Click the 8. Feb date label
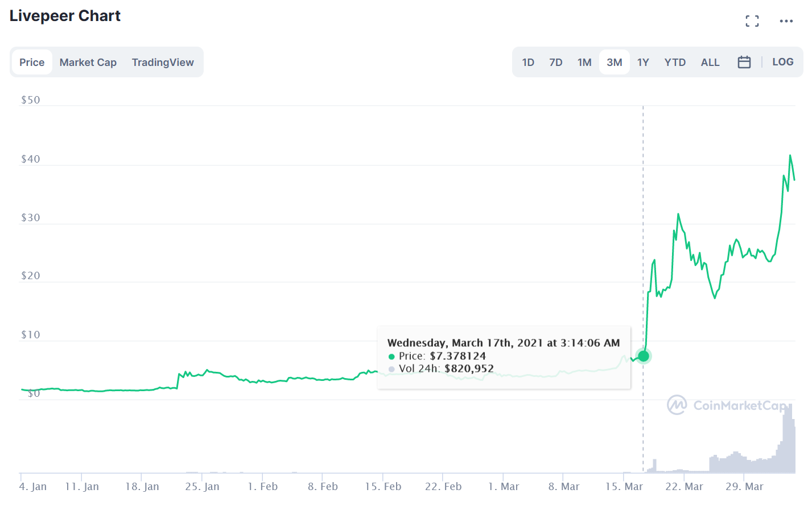Screen dimensions: 812x506 click(x=323, y=487)
